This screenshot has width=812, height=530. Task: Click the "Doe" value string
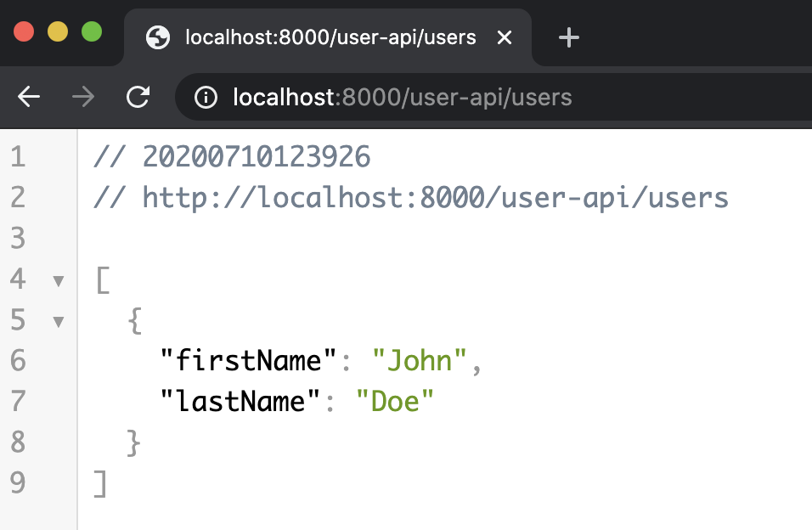pos(396,401)
